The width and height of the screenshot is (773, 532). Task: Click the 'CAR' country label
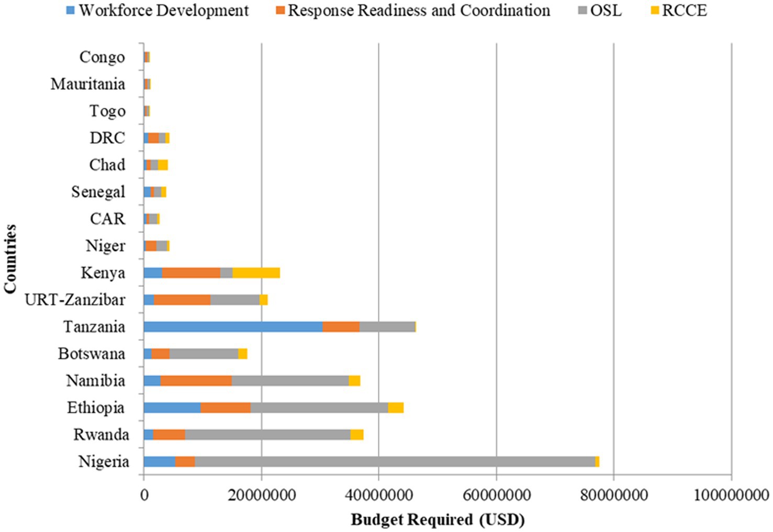click(x=107, y=219)
